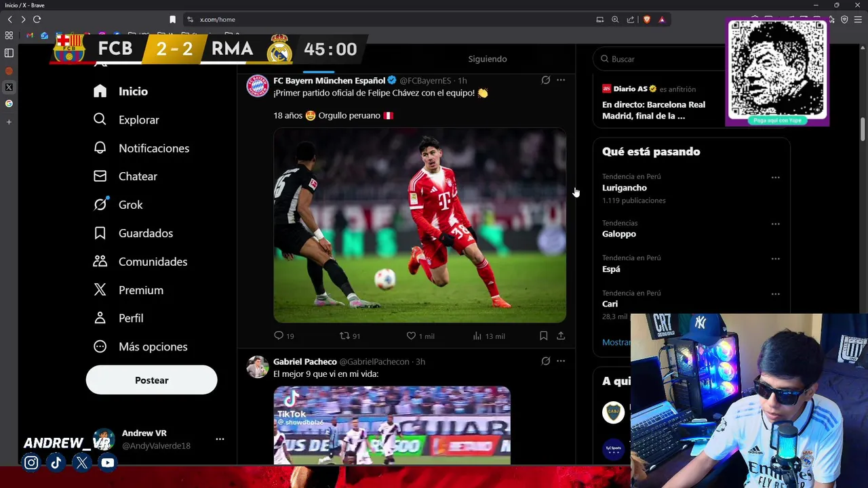
Task: Open Brave Rewards triangle icon
Action: (x=662, y=20)
